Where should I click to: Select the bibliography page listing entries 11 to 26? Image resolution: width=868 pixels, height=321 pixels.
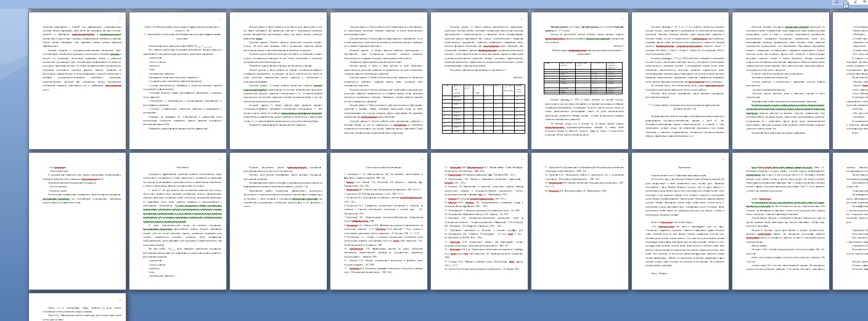(479, 221)
